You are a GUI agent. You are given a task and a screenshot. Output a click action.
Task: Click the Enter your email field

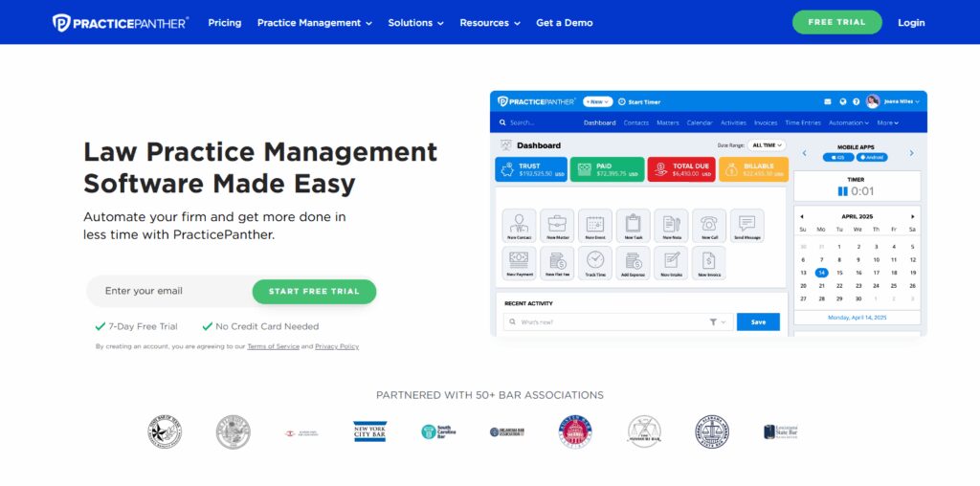point(169,291)
